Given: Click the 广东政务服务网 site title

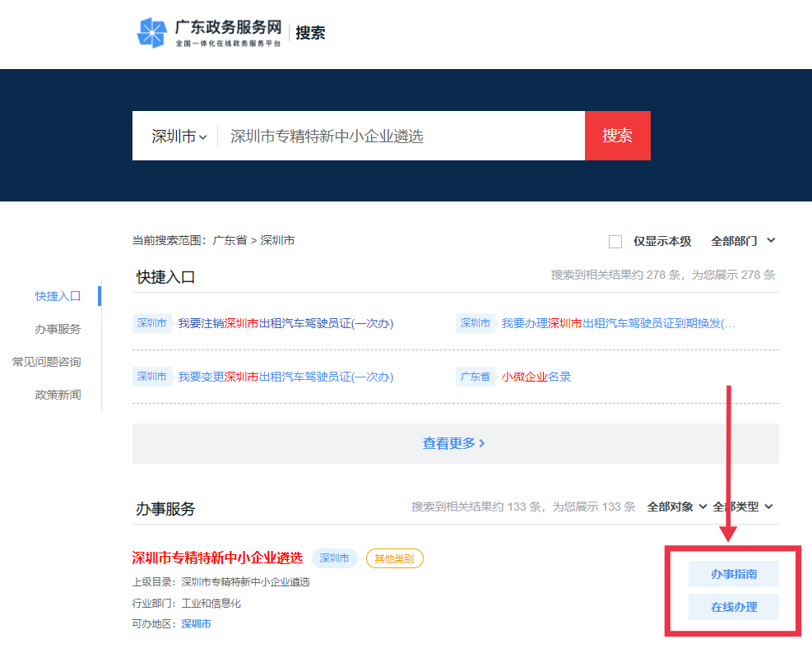Looking at the screenshot, I should pos(229,26).
